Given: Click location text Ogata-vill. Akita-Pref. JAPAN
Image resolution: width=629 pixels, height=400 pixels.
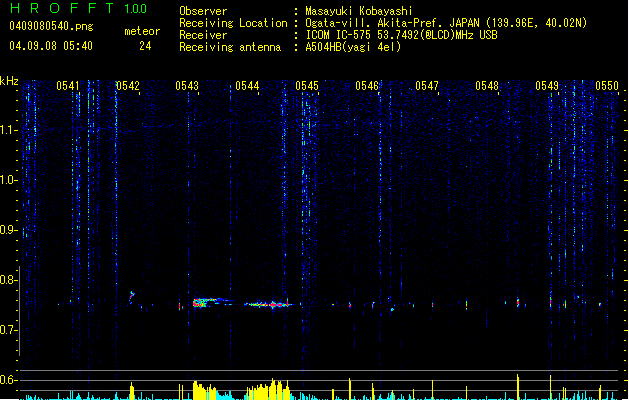Looking at the screenshot, I should coord(392,23).
